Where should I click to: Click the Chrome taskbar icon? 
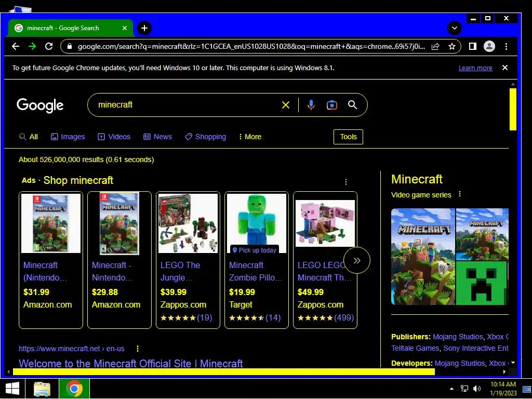(74, 389)
